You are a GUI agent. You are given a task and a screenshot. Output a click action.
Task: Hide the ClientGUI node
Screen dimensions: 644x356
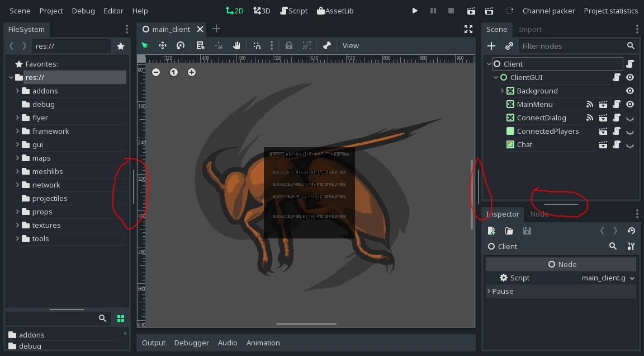point(630,77)
